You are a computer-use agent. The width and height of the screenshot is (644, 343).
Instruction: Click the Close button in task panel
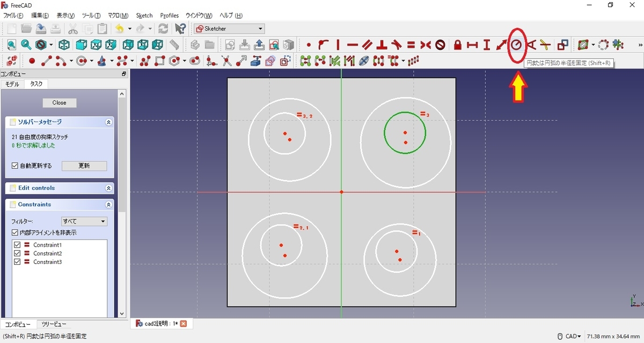[x=60, y=103]
